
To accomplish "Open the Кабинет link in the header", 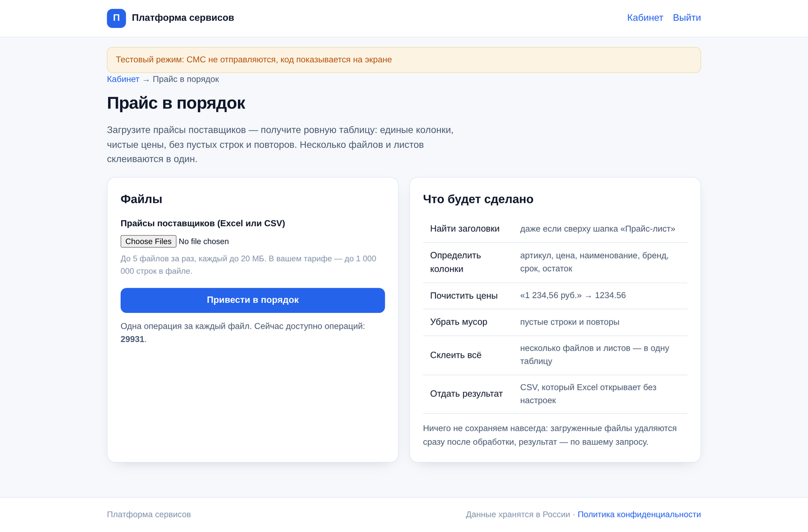I will [645, 18].
